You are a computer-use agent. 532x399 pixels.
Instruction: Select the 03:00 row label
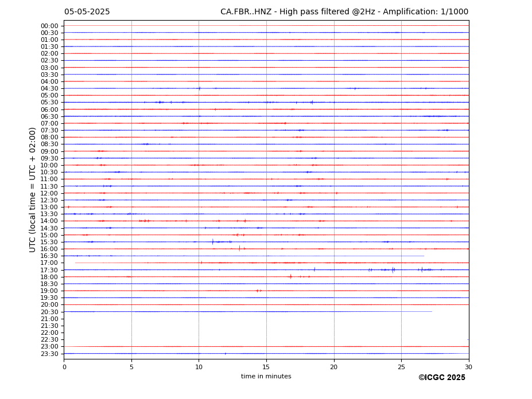[49, 68]
